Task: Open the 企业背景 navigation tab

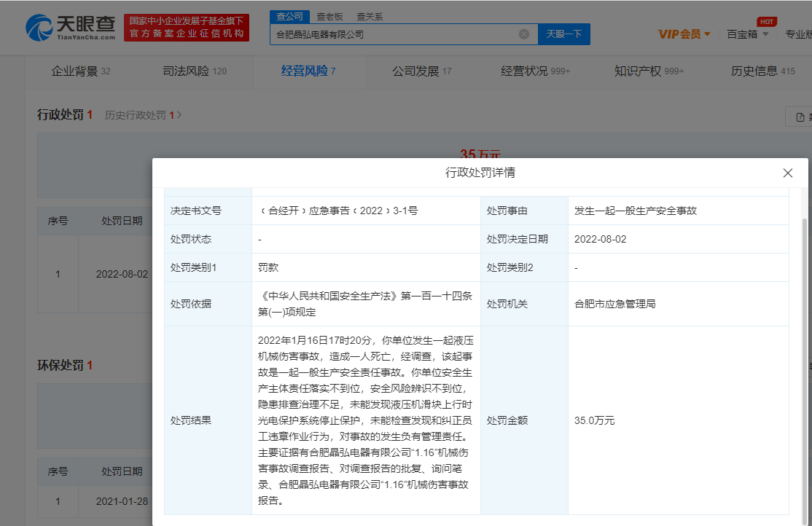Action: 80,71
